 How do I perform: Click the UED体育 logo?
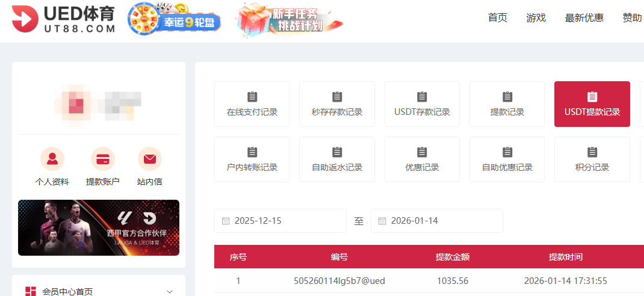coord(64,19)
